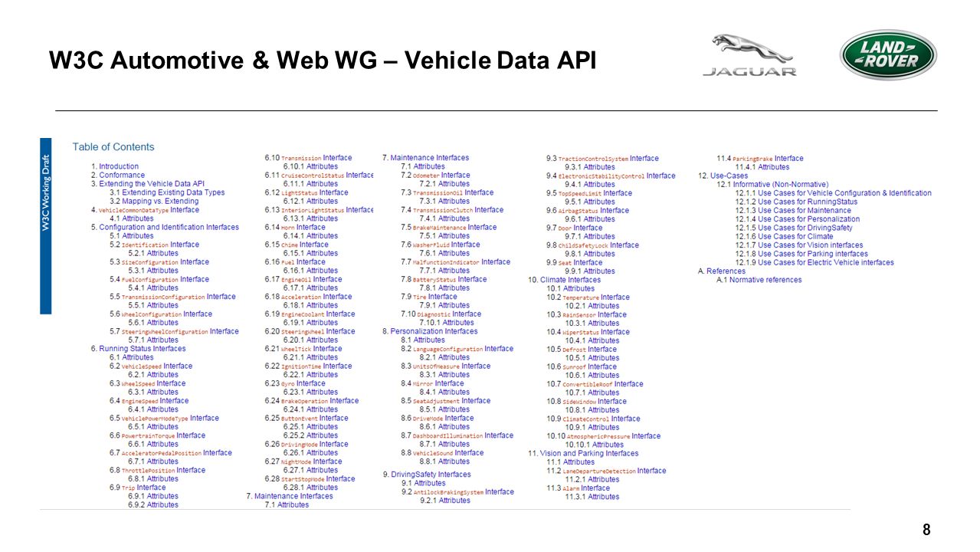
Task: Click the slide number 8
Action: click(x=926, y=530)
